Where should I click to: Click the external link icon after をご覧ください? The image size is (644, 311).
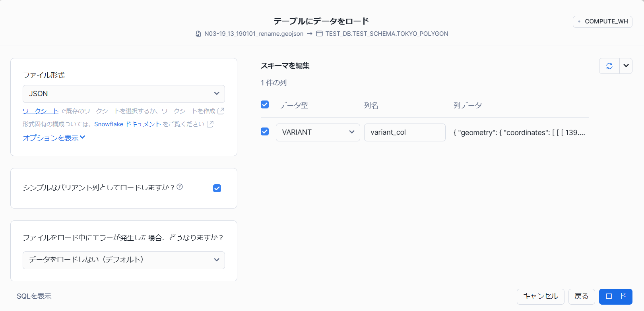click(210, 124)
